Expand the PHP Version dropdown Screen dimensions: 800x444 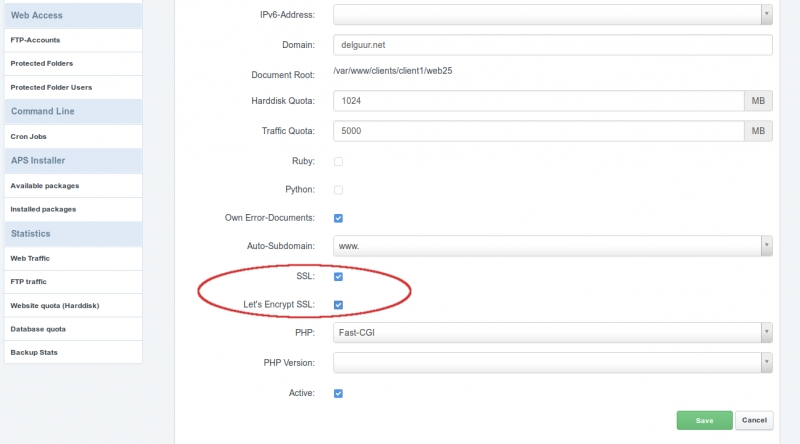[x=553, y=363]
